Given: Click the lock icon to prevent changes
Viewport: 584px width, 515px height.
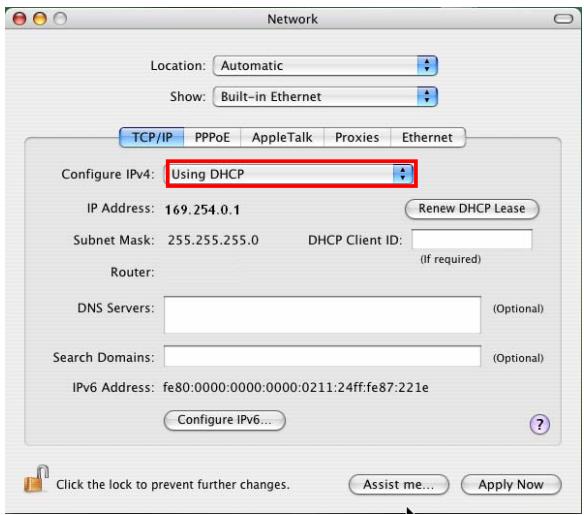Looking at the screenshot, I should [36, 479].
